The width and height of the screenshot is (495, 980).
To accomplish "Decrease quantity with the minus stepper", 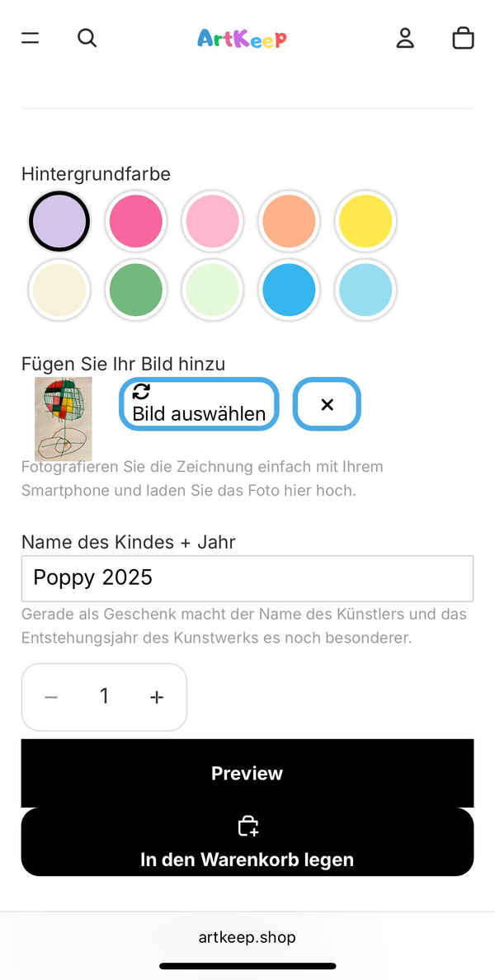I will tap(51, 697).
